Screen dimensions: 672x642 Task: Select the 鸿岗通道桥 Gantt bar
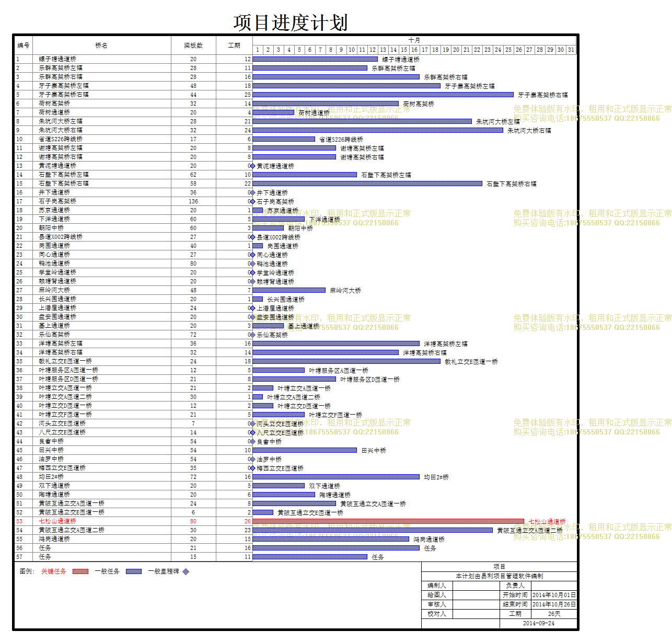coord(331,539)
